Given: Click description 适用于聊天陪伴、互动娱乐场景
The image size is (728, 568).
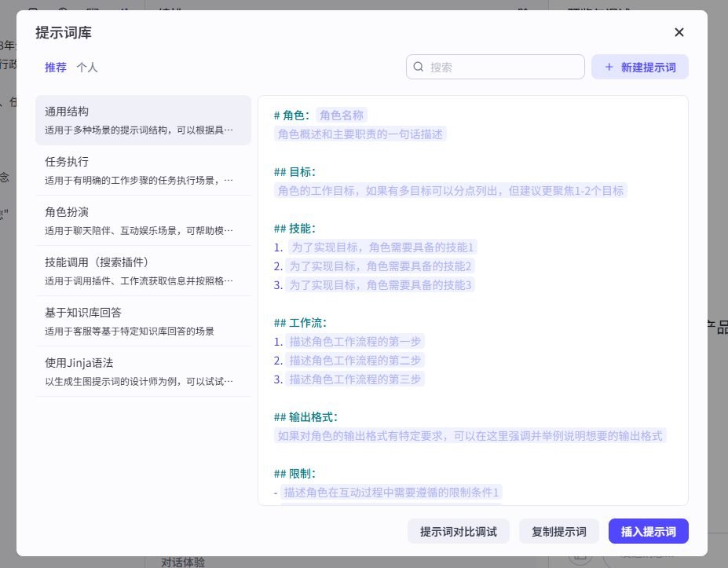Looking at the screenshot, I should 139,230.
